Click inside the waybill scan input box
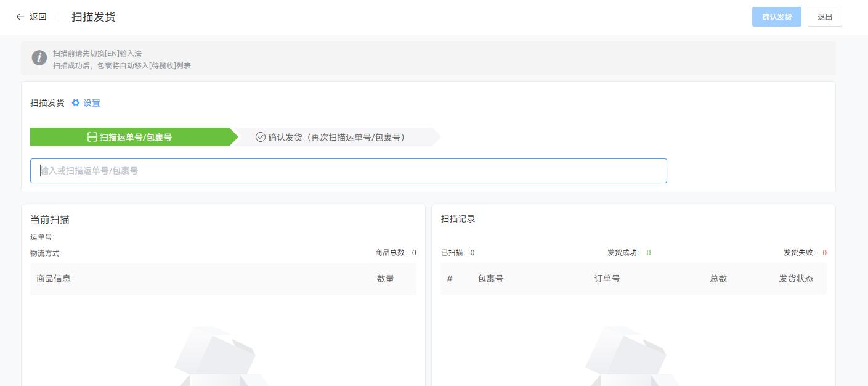This screenshot has height=386, width=868. pyautogui.click(x=348, y=171)
